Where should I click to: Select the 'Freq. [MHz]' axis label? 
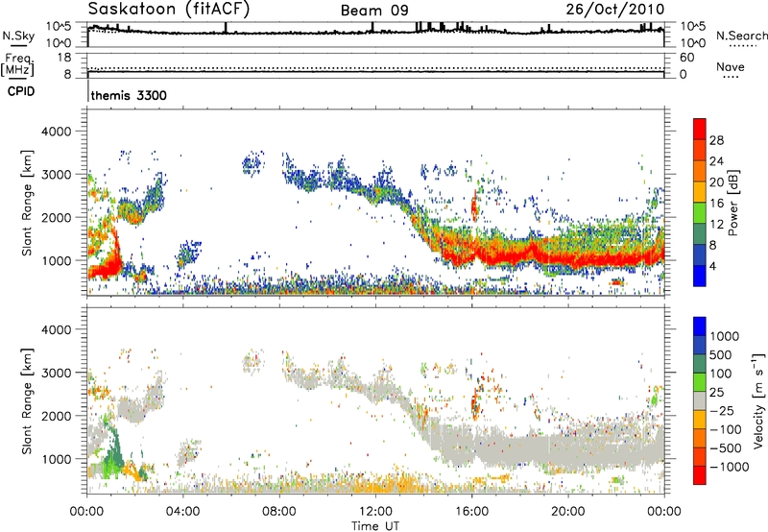17,64
